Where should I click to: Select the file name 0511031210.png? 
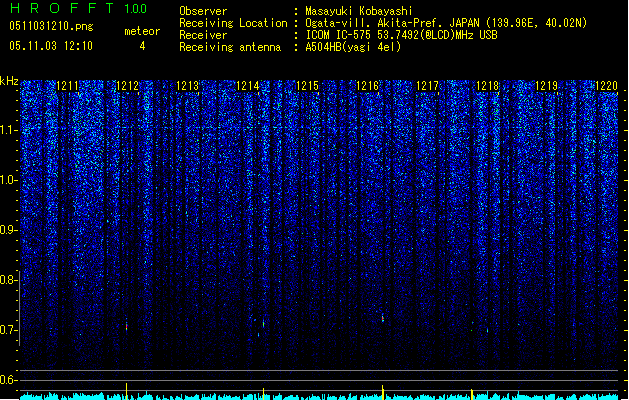(51, 27)
